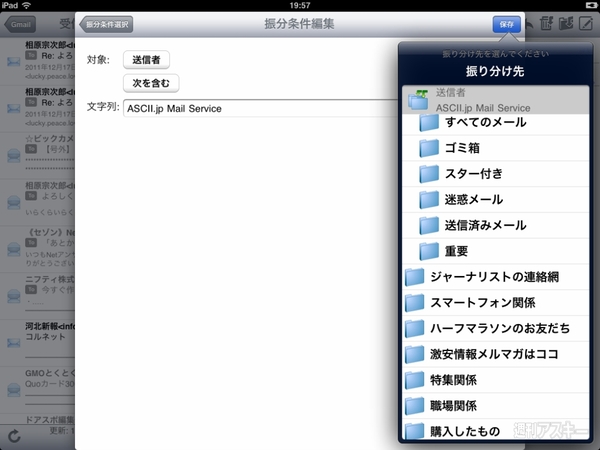Click folder icon beside 迷惑メール
This screenshot has width=600, height=450.
tap(429, 199)
